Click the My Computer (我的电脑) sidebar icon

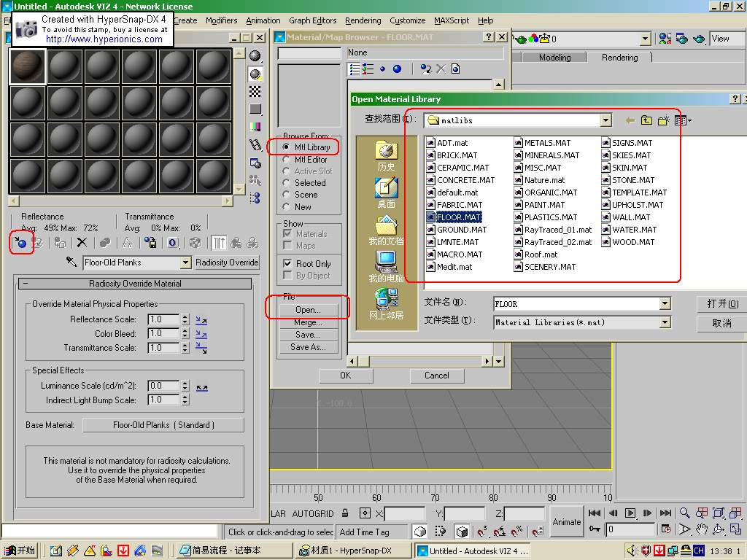click(x=386, y=266)
